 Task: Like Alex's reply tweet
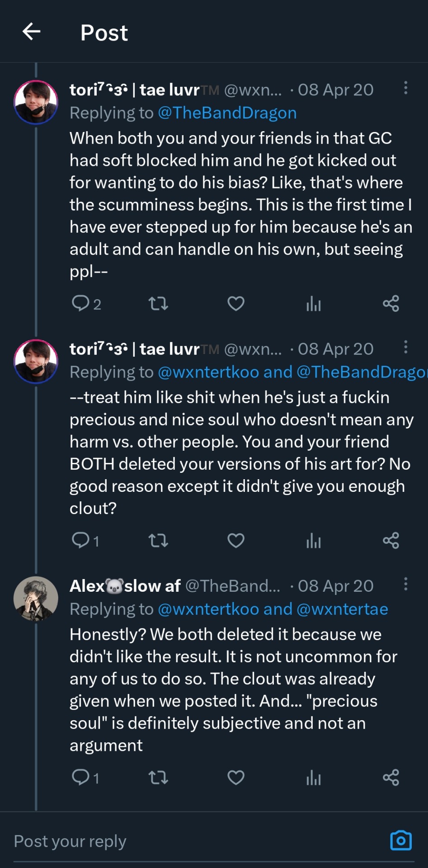click(235, 778)
